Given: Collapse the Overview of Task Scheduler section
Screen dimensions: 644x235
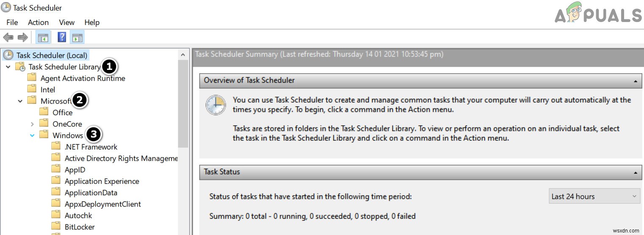Looking at the screenshot, I should tap(635, 80).
